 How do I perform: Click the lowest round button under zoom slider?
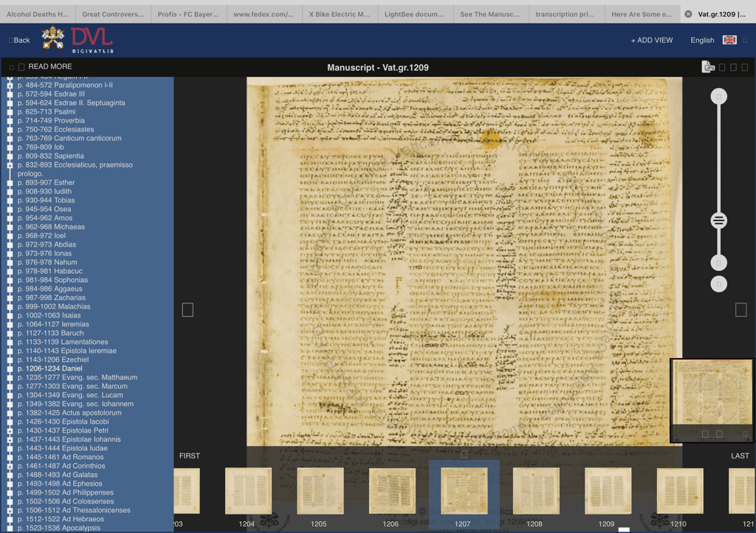click(x=718, y=284)
